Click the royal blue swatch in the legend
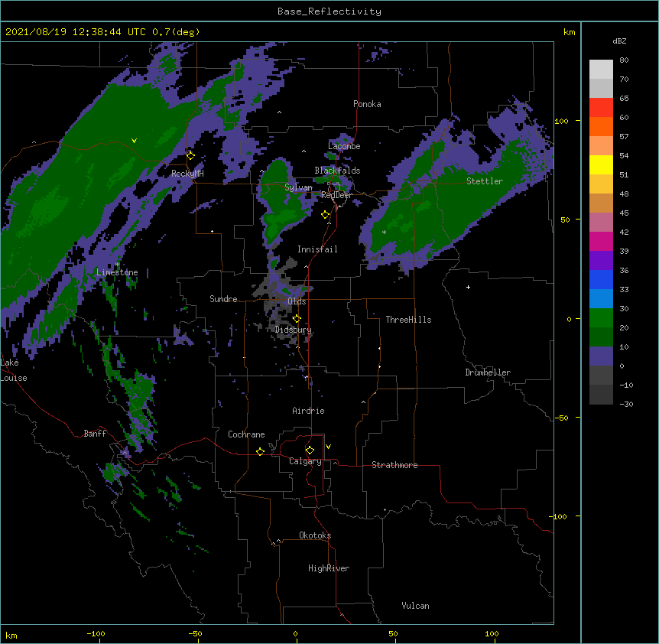Image resolution: width=659 pixels, height=644 pixels. click(x=601, y=279)
